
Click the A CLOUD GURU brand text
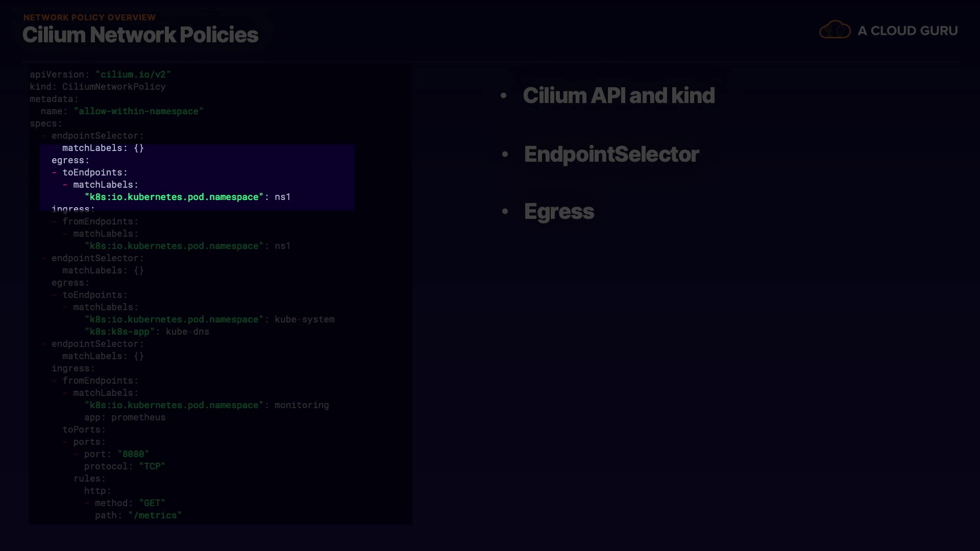908,31
